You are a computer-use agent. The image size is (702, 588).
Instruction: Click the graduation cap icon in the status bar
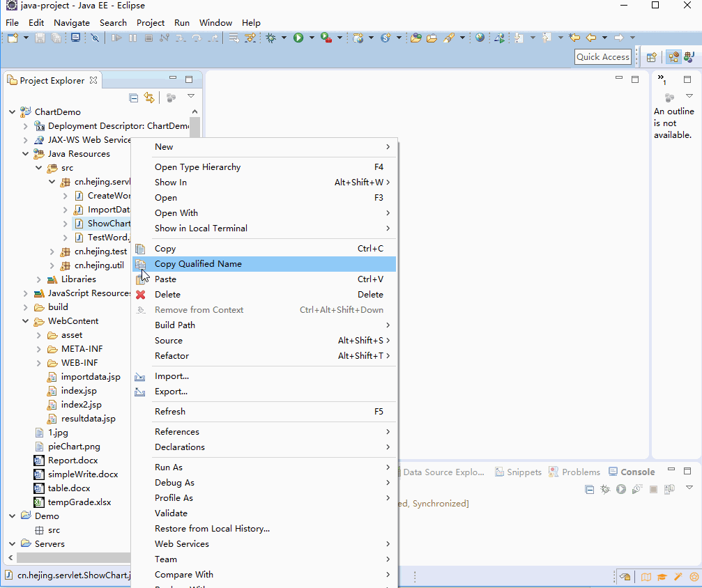pos(662,577)
